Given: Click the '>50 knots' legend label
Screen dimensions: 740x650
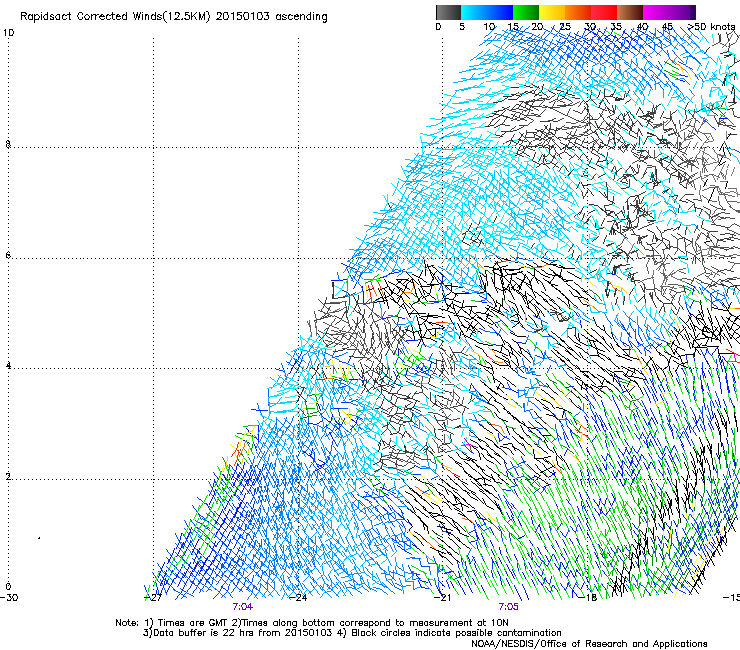Looking at the screenshot, I should click(711, 27).
